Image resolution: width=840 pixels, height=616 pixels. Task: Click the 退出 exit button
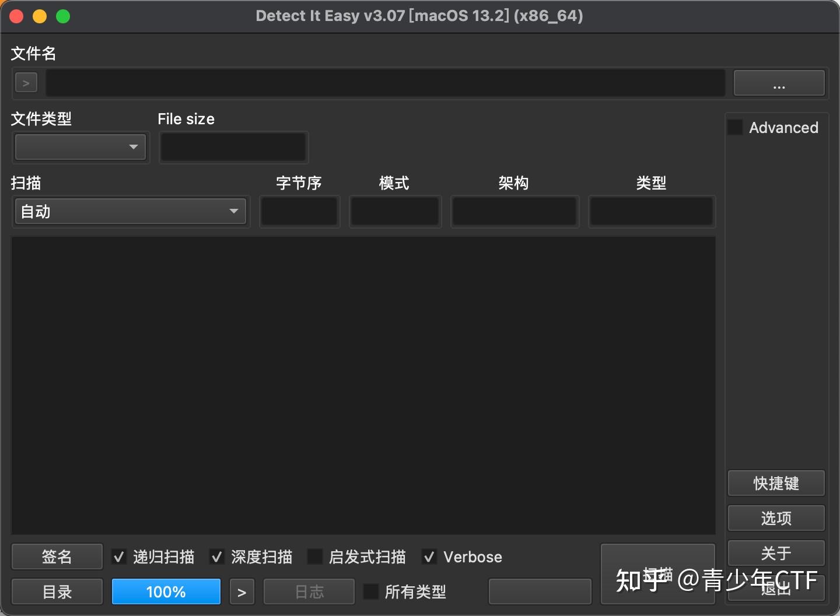(x=776, y=588)
